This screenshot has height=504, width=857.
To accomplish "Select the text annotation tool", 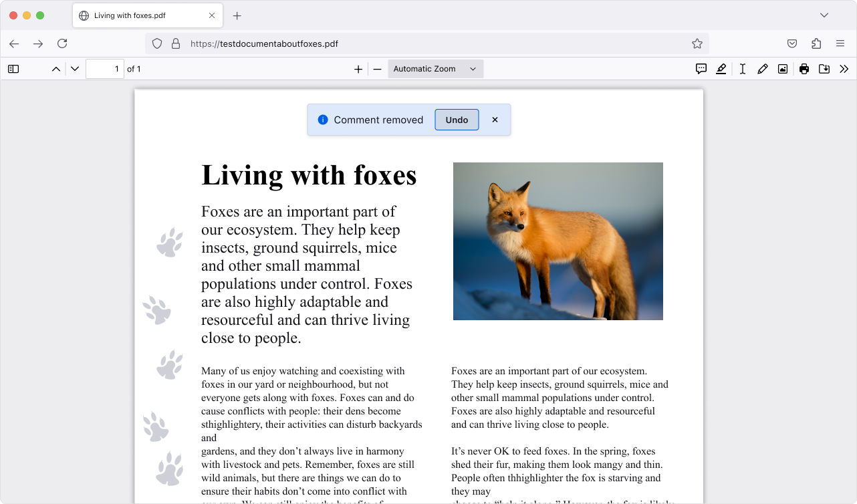I will (x=742, y=69).
